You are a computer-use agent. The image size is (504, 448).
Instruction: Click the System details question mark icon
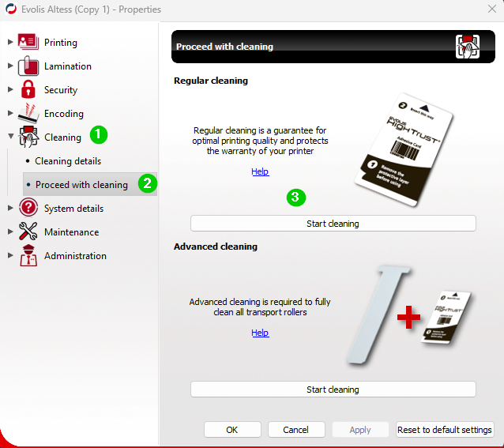28,207
